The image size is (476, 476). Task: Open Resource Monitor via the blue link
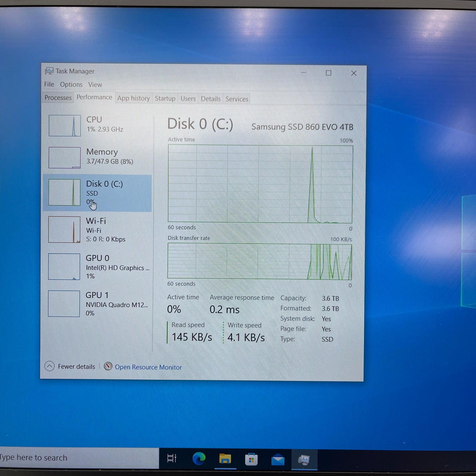(148, 367)
